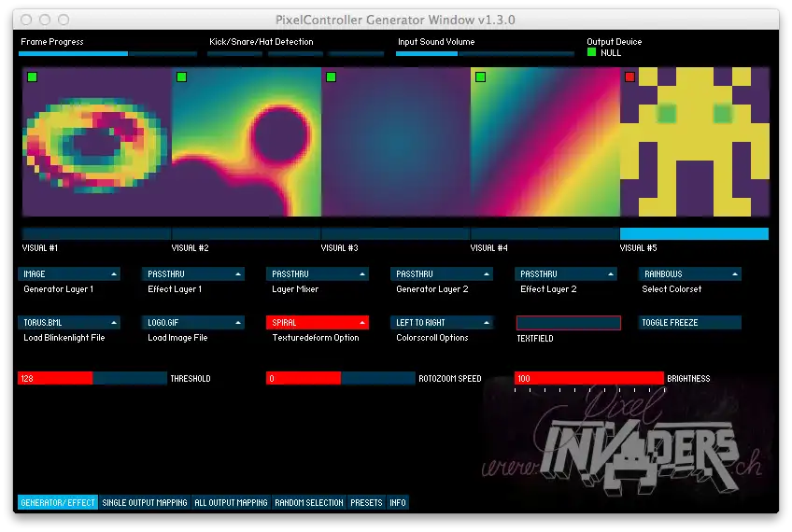Image resolution: width=792 pixels, height=532 pixels.
Task: Click in the red-bordered text field
Action: [568, 323]
